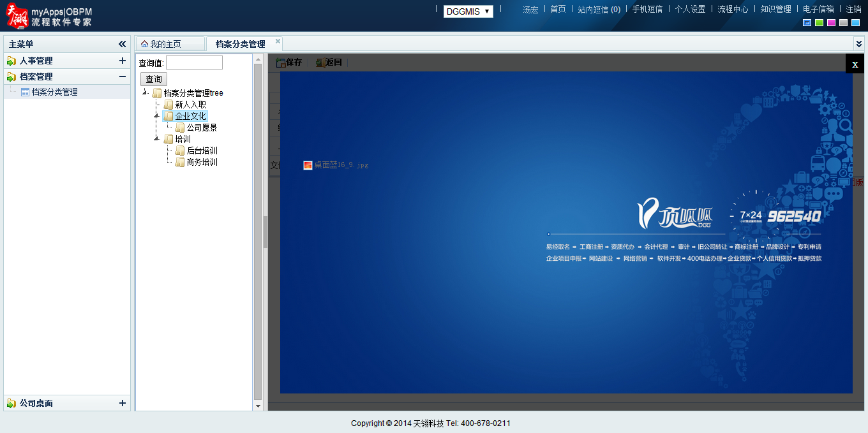Open 手机短信 link
This screenshot has height=433, width=868.
coord(647,10)
